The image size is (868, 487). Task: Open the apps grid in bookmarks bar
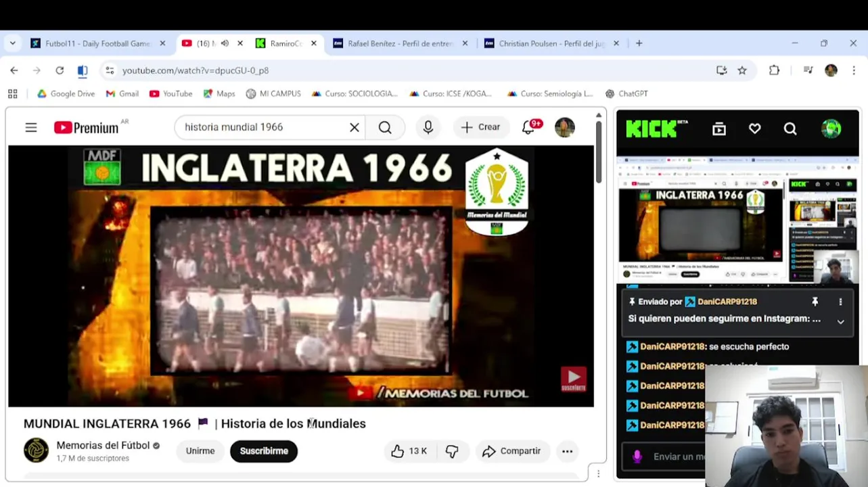pyautogui.click(x=13, y=94)
